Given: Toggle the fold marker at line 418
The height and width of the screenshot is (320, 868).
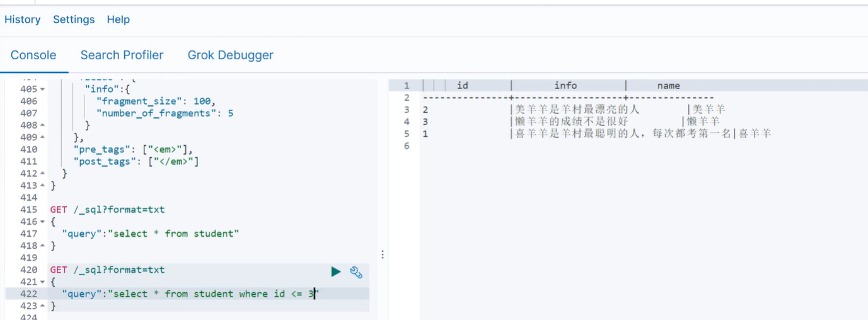Looking at the screenshot, I should pyautogui.click(x=42, y=246).
